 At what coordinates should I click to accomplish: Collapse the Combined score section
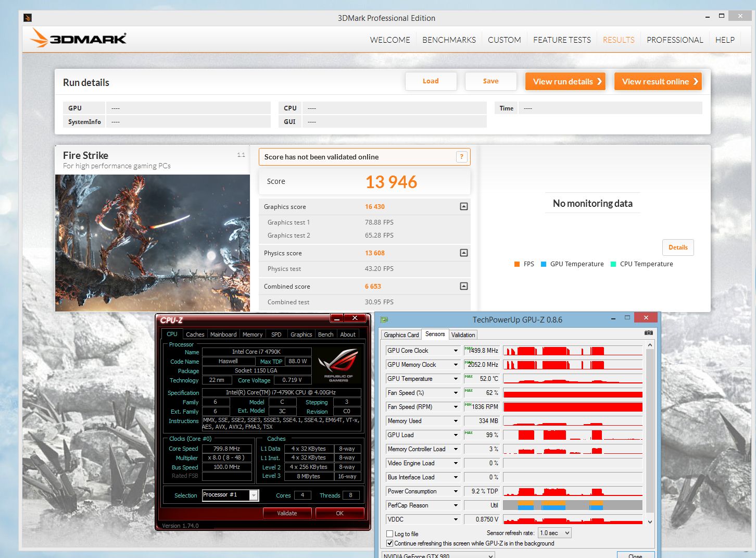click(464, 286)
